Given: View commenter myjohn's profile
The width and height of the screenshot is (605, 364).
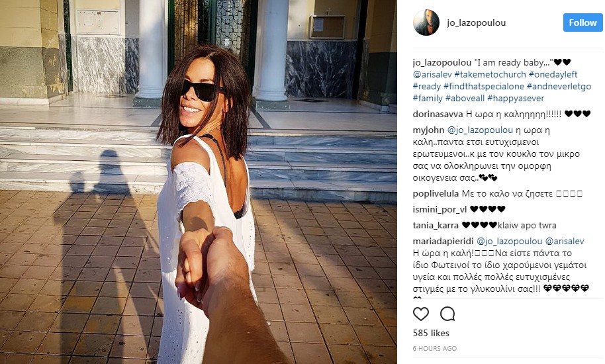Looking at the screenshot, I should (428, 130).
